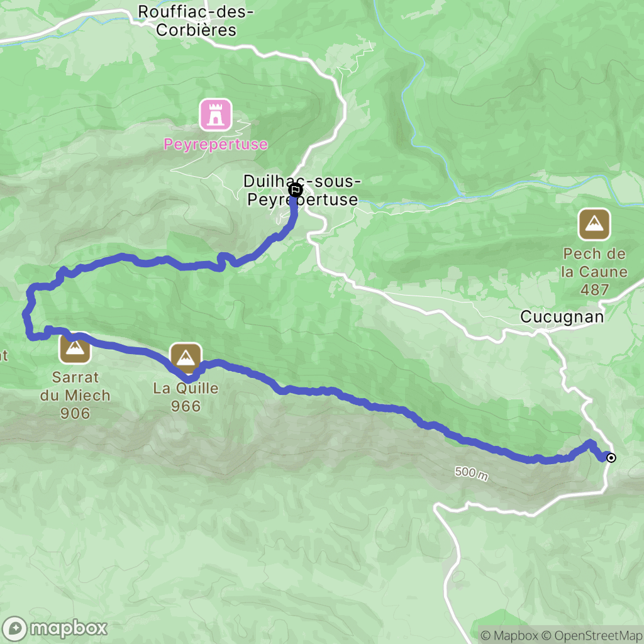
Task: Click the Pech de la Caune mountain icon
Action: pos(594,225)
